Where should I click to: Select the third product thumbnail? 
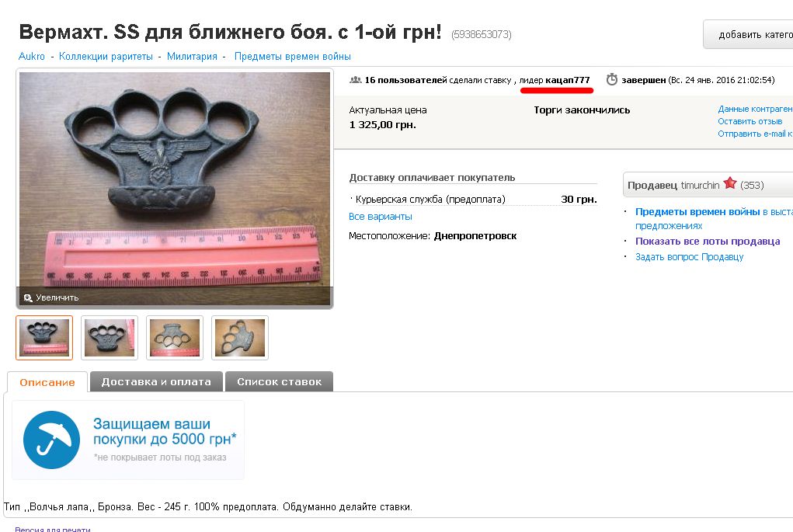pos(175,338)
